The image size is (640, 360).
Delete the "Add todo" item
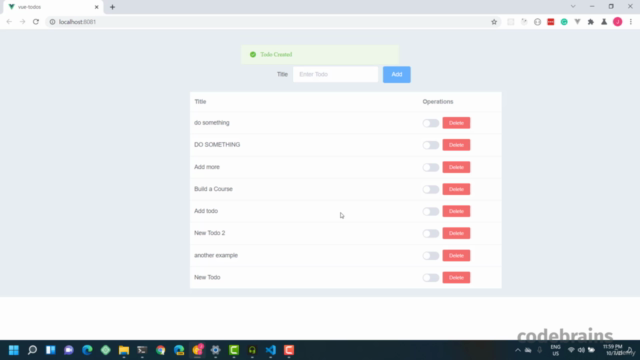click(x=456, y=211)
